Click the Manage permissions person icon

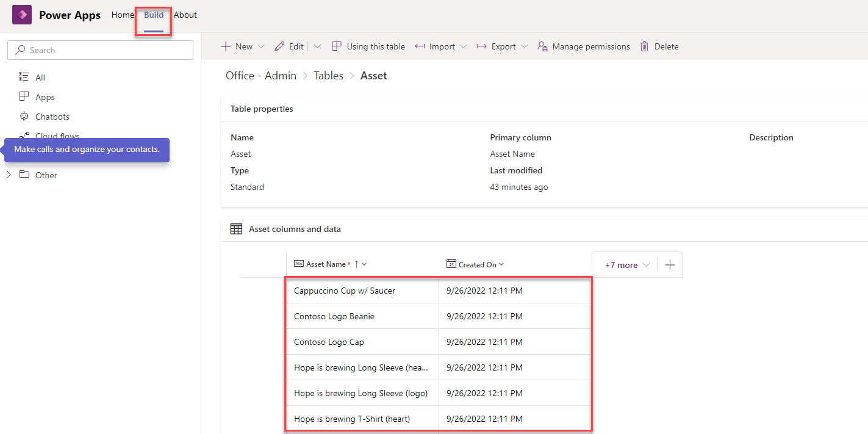click(x=542, y=46)
